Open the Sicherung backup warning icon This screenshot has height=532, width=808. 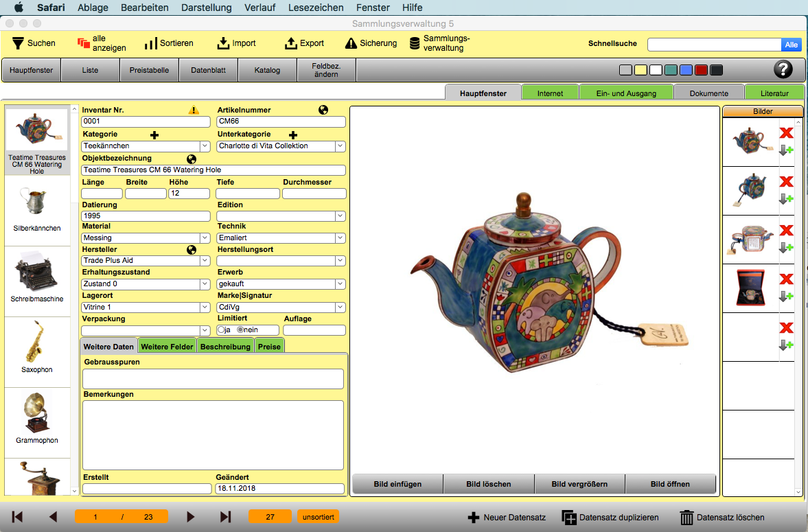click(351, 43)
